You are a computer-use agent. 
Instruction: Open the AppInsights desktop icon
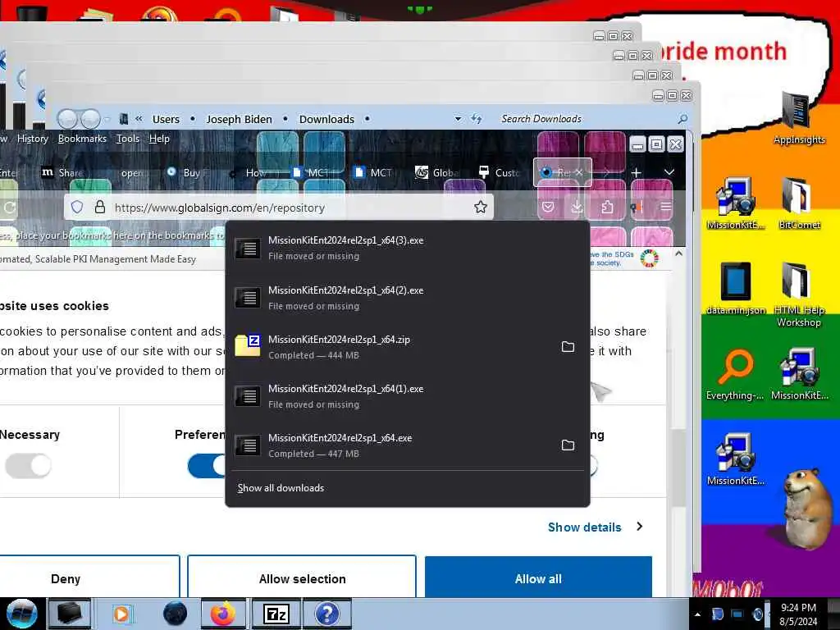(799, 118)
